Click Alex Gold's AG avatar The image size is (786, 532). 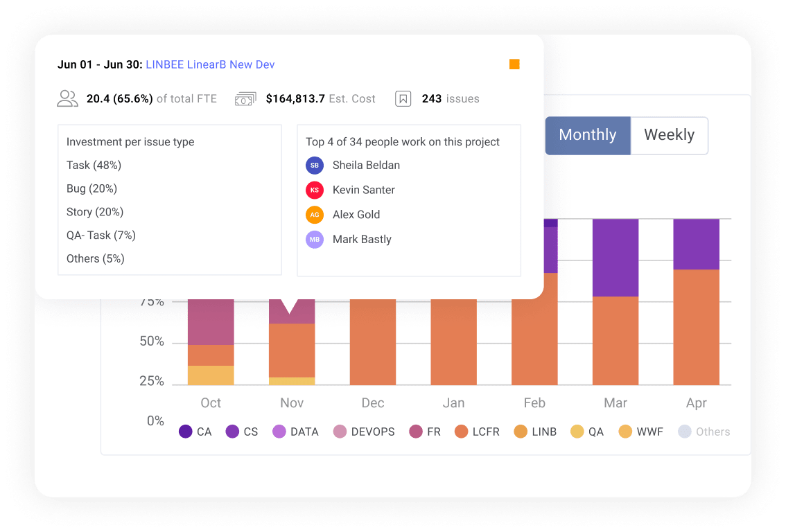point(314,215)
